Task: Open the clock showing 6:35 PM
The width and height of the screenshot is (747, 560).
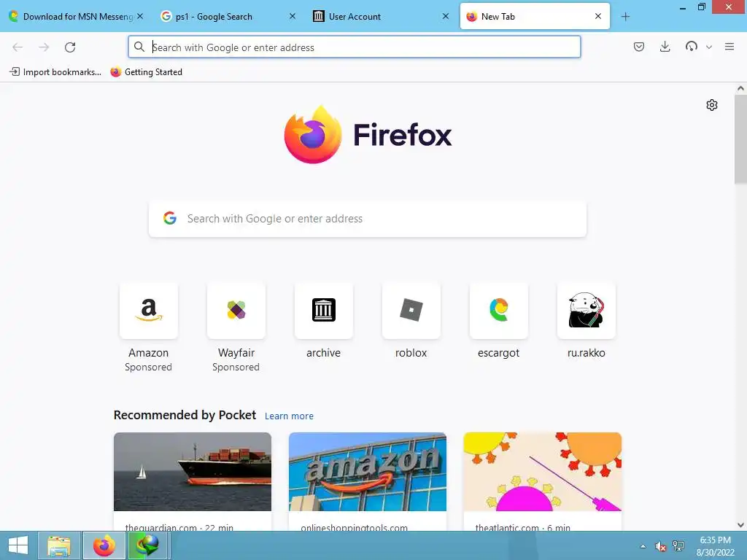Action: (715, 546)
